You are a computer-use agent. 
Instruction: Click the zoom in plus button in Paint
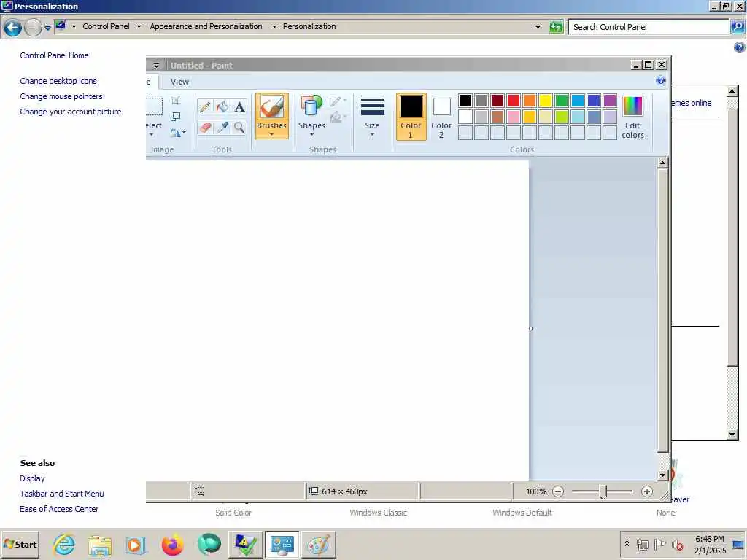pos(646,491)
